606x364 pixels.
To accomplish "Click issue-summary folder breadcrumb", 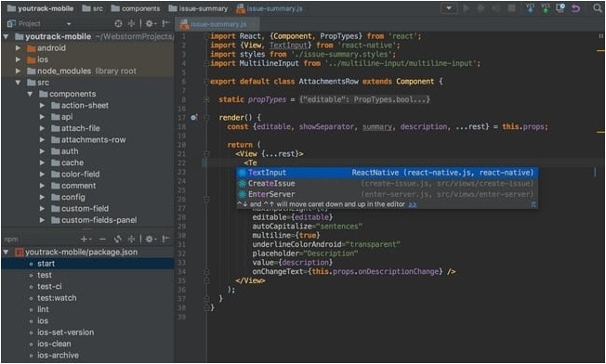I will click(198, 8).
